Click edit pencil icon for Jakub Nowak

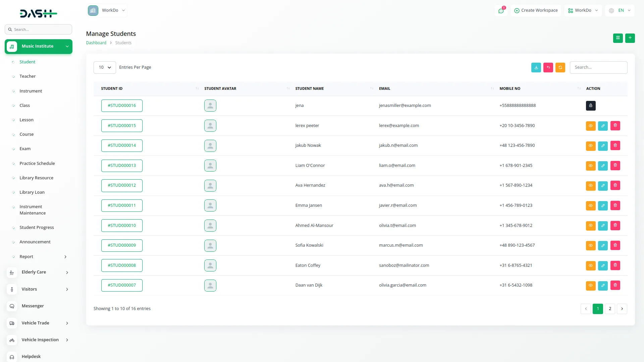603,146
